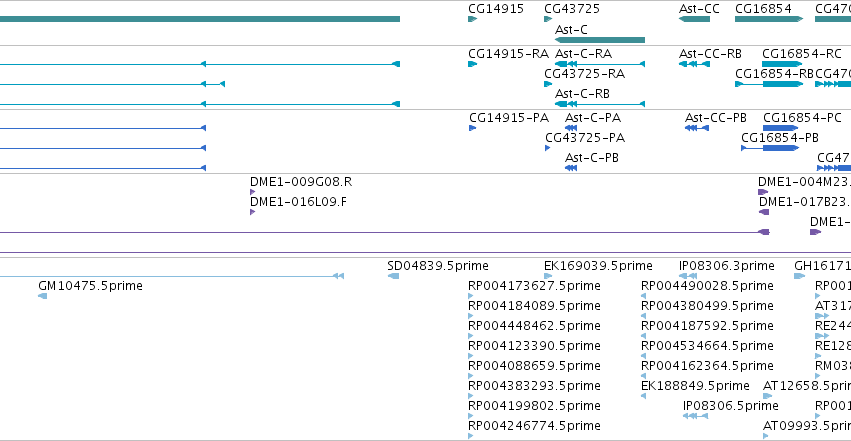Select the Ast-C-PA protein label
This screenshot has height=441, width=851.
pyautogui.click(x=593, y=118)
